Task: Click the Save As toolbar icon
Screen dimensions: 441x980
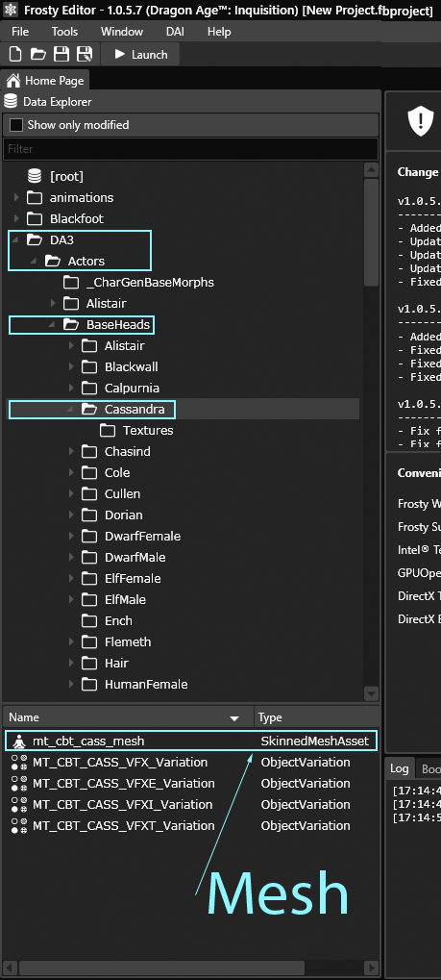Action: 85,55
